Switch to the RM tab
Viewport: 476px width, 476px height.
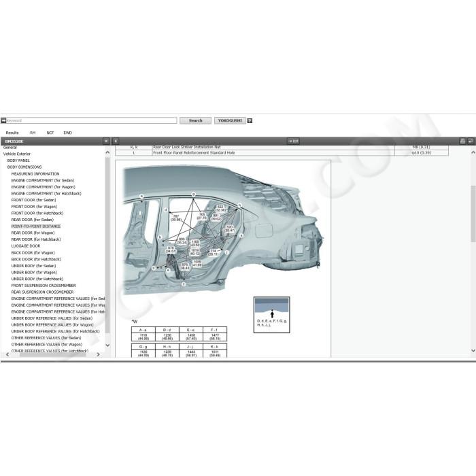[33, 133]
